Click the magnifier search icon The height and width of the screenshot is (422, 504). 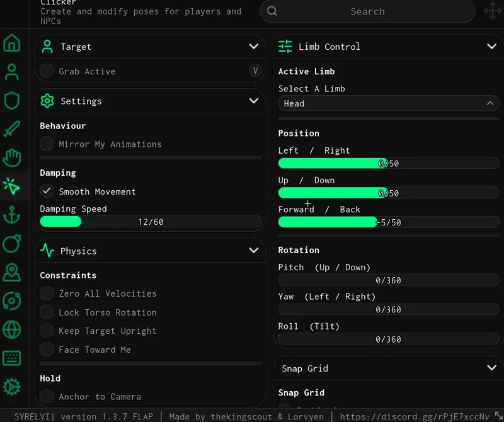(272, 11)
